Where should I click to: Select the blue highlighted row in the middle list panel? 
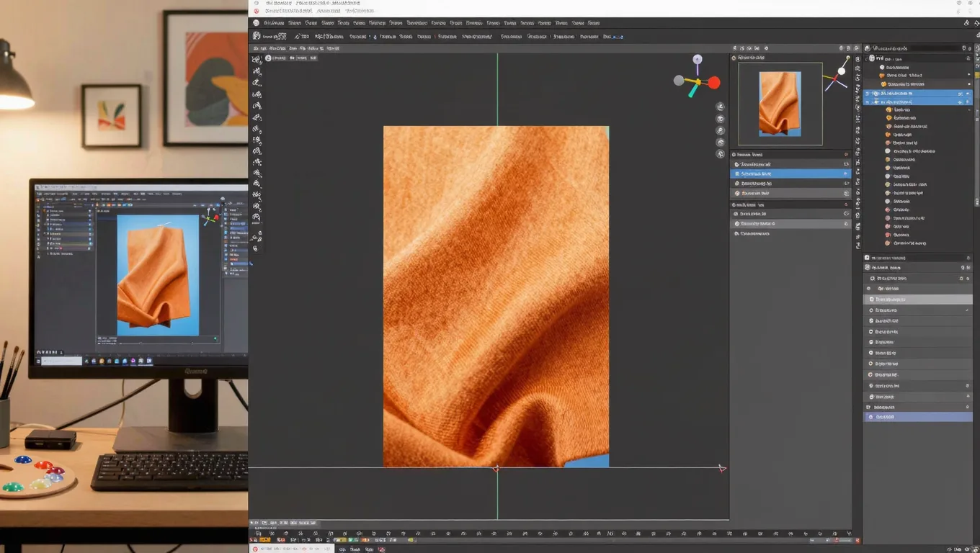pyautogui.click(x=790, y=174)
